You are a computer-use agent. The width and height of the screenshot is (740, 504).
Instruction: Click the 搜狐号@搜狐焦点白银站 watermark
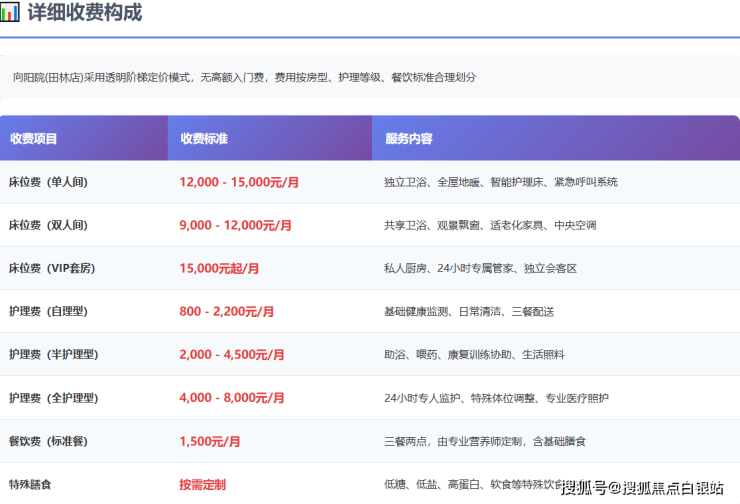(641, 488)
